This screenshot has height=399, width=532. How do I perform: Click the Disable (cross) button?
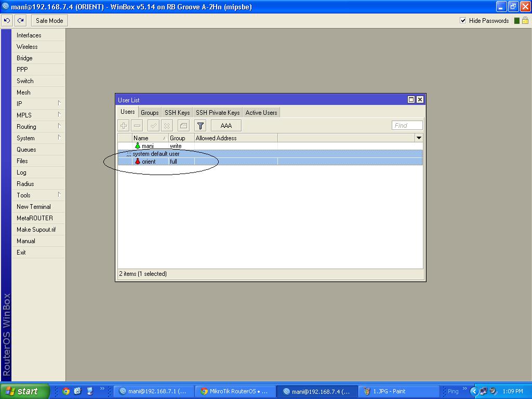(x=167, y=126)
